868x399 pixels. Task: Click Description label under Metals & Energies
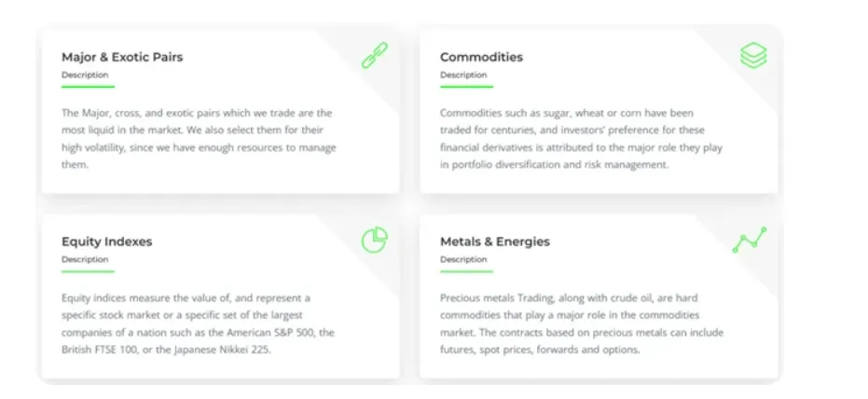click(x=463, y=259)
